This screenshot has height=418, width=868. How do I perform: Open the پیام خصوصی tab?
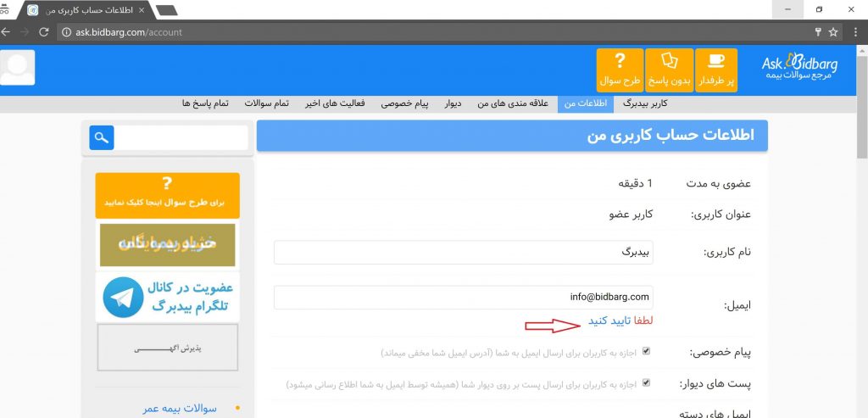(x=404, y=103)
